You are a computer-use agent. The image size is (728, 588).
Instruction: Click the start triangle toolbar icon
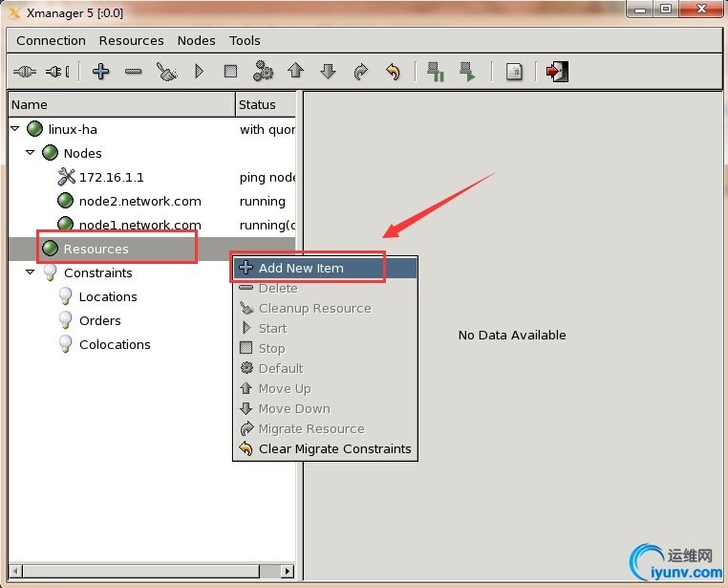199,72
